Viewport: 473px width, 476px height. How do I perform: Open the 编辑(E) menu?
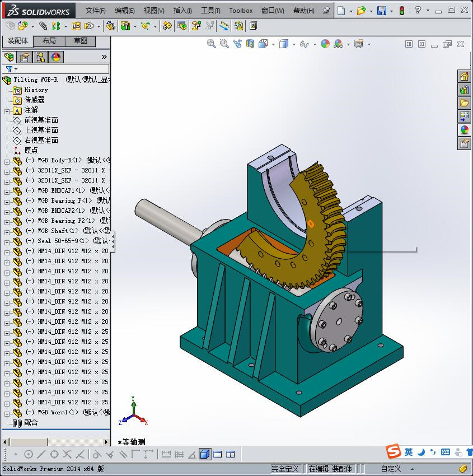click(x=124, y=11)
